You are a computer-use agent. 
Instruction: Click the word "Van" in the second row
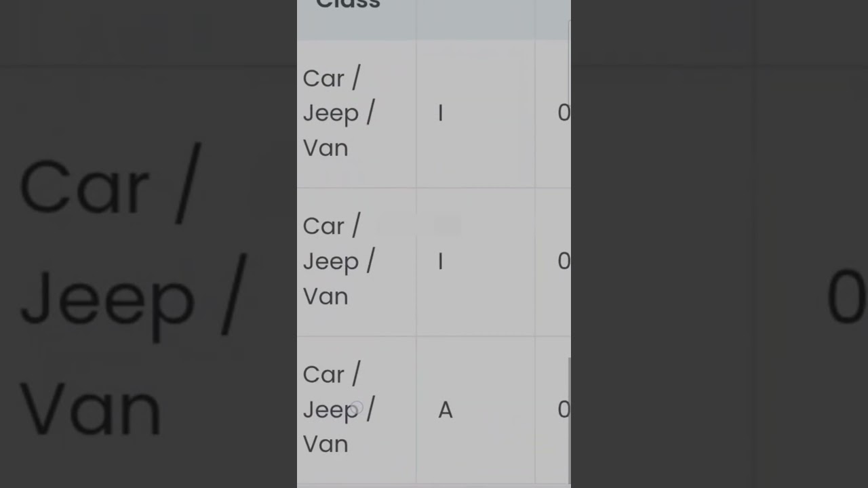[x=325, y=296]
